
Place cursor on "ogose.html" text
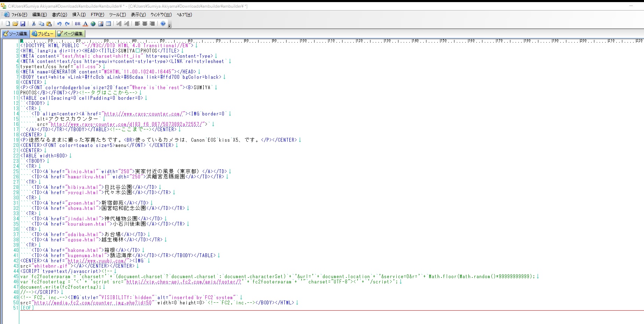tap(82, 240)
